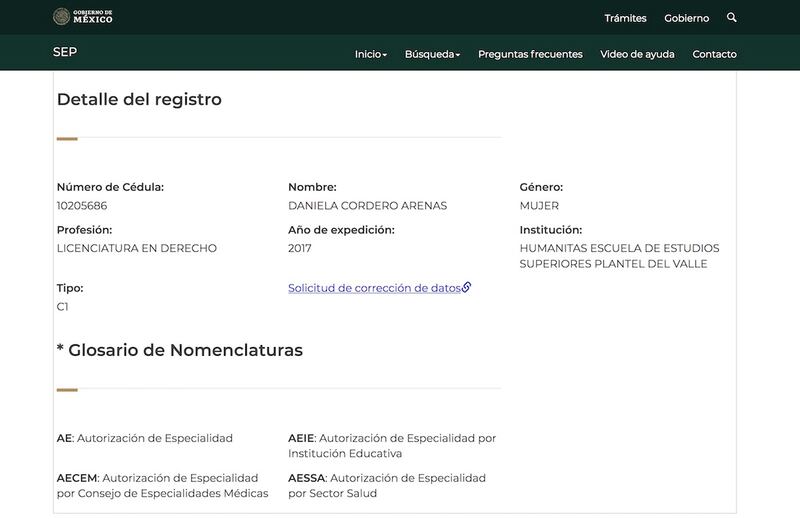The image size is (800, 519).
Task: Click AESSA glossary entry
Action: click(x=387, y=485)
